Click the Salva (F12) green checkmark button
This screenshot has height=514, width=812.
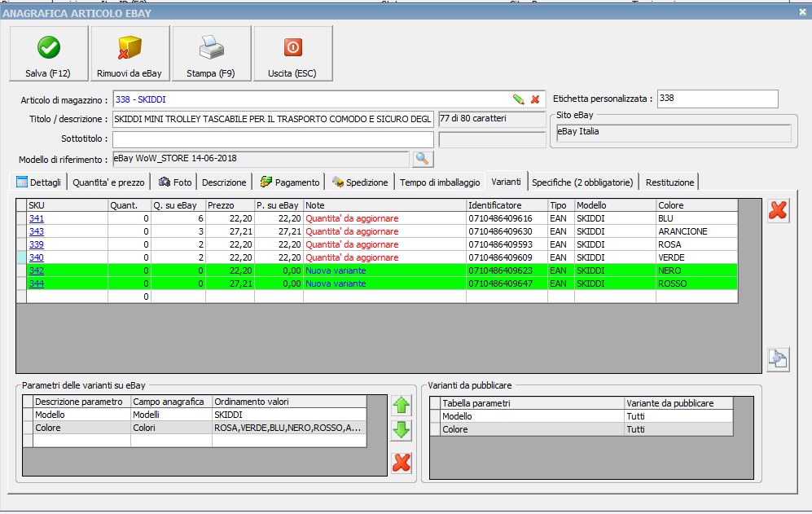pos(48,55)
